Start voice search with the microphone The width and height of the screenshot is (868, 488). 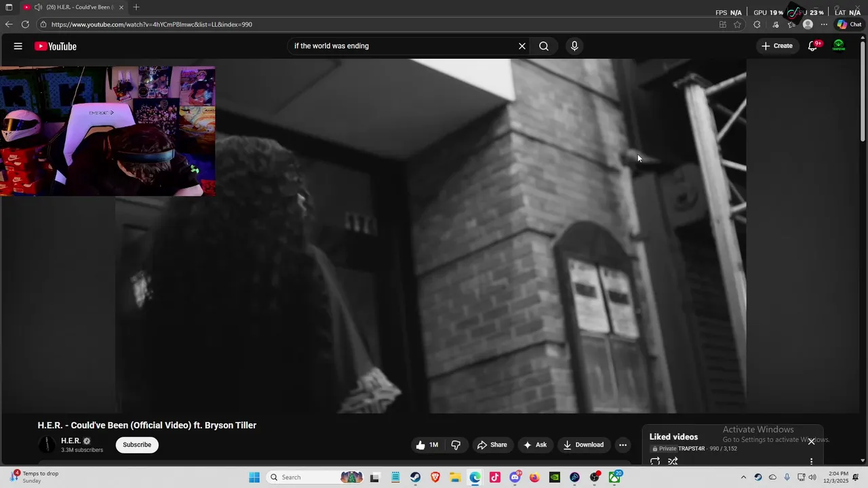click(x=574, y=46)
